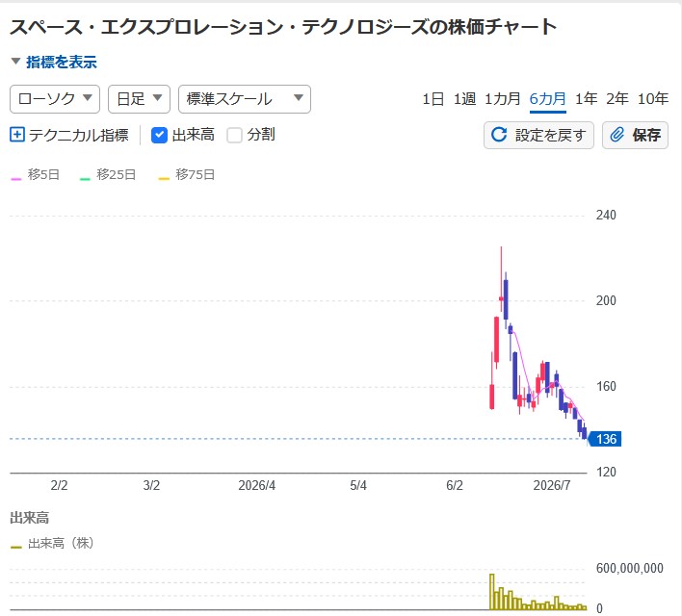Click the 6/2 date axis label
The height and width of the screenshot is (616, 682).
click(x=455, y=486)
